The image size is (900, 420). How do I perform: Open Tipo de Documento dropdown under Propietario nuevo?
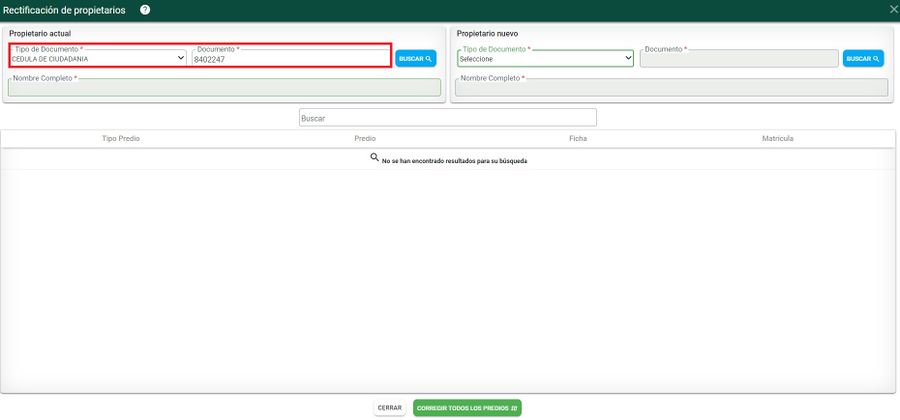click(x=545, y=58)
